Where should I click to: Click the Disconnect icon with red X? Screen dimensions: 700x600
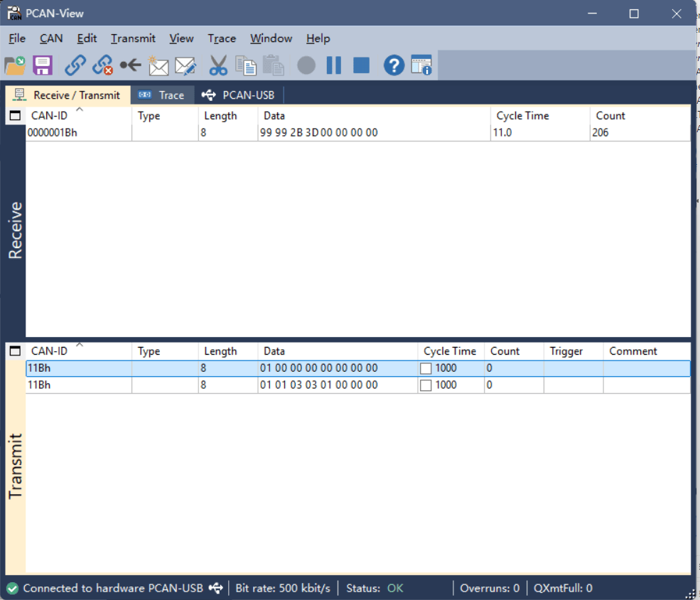click(x=103, y=66)
